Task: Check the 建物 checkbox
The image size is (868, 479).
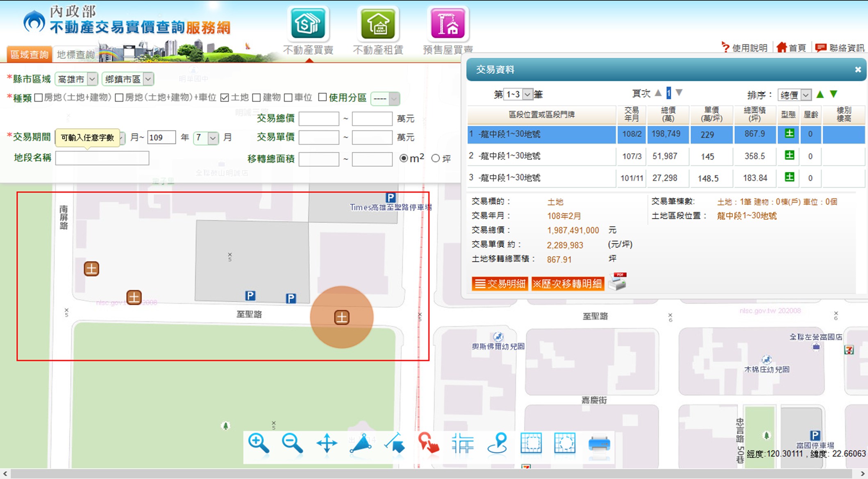Action: pos(257,98)
